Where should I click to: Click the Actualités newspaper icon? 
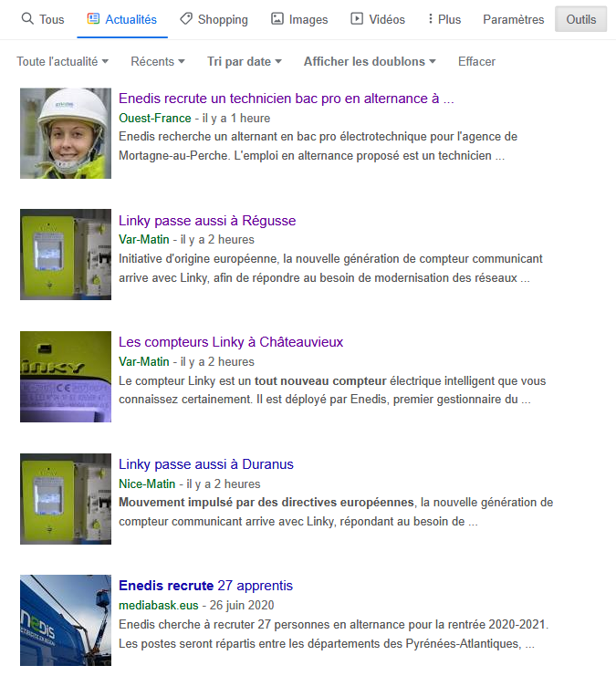(93, 19)
